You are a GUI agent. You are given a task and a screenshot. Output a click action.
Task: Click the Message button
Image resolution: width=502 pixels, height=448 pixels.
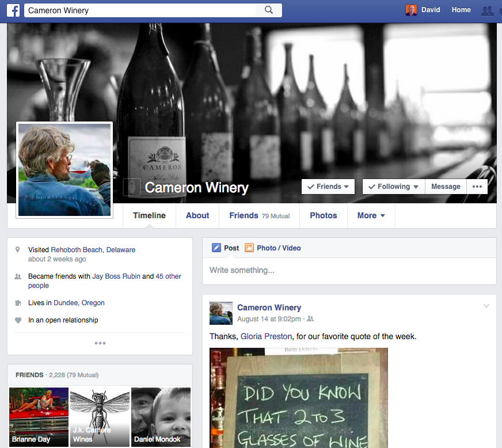point(446,187)
